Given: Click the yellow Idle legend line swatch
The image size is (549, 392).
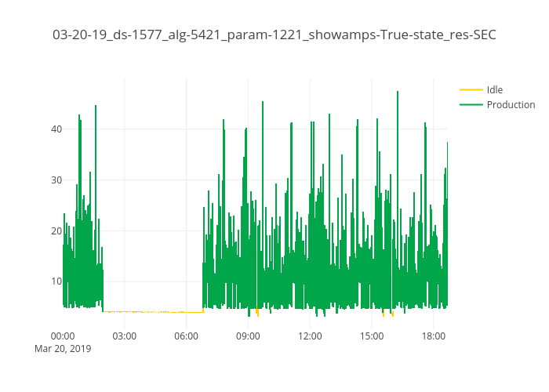Looking at the screenshot, I should point(471,90).
